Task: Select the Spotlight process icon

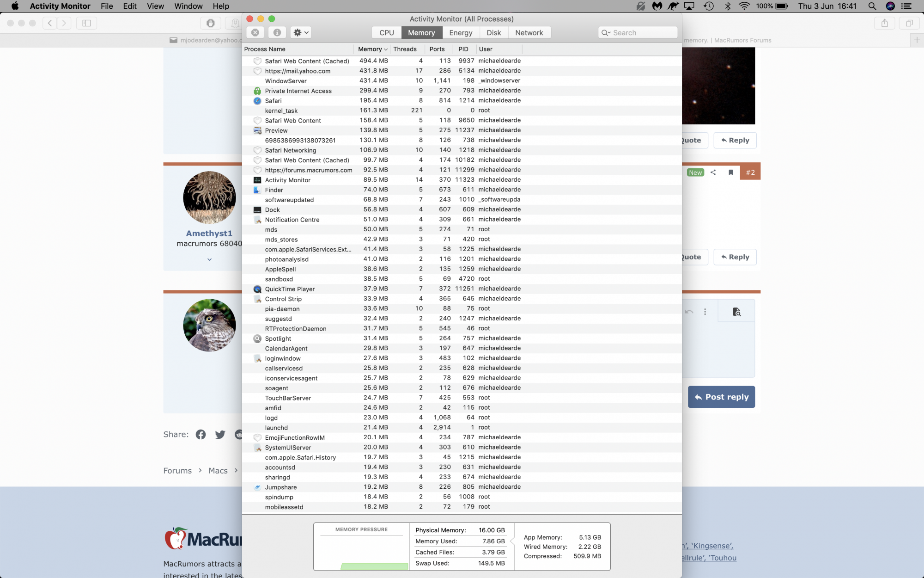Action: 257,338
